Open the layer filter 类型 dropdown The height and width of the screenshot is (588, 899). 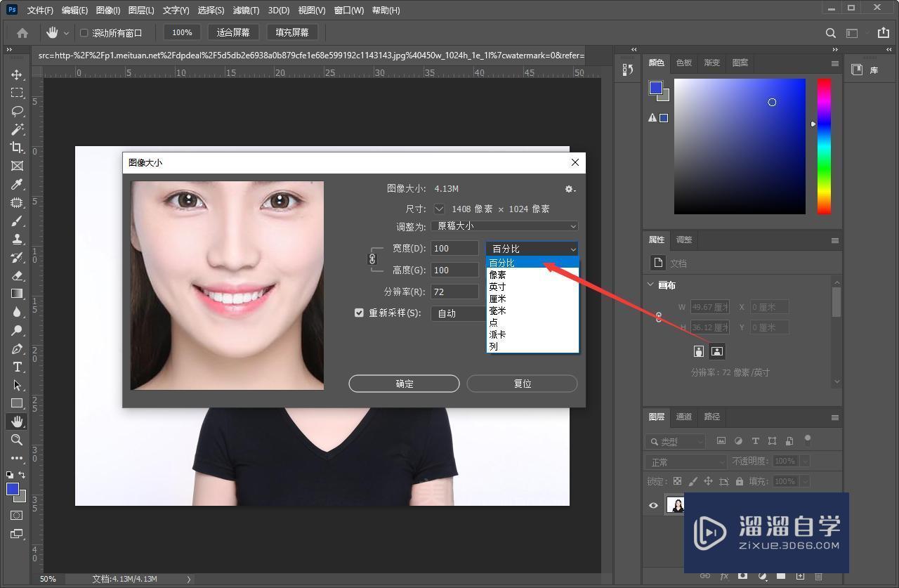coord(675,441)
